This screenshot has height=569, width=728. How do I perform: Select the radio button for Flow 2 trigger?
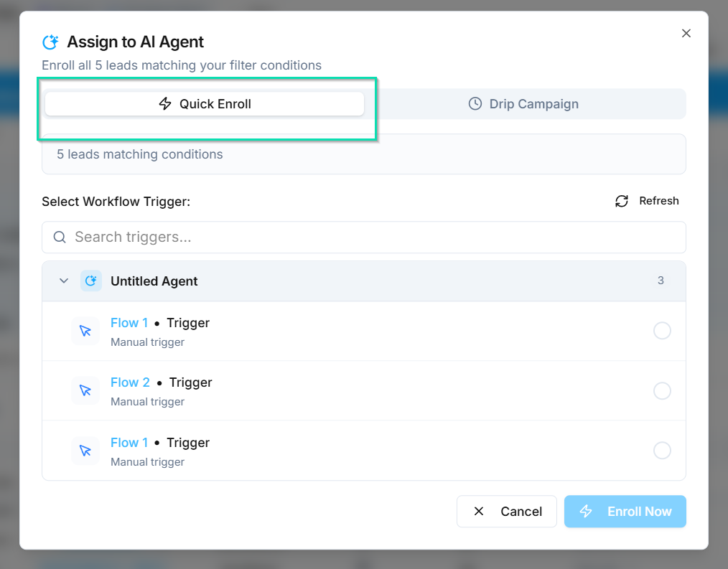[x=662, y=391]
